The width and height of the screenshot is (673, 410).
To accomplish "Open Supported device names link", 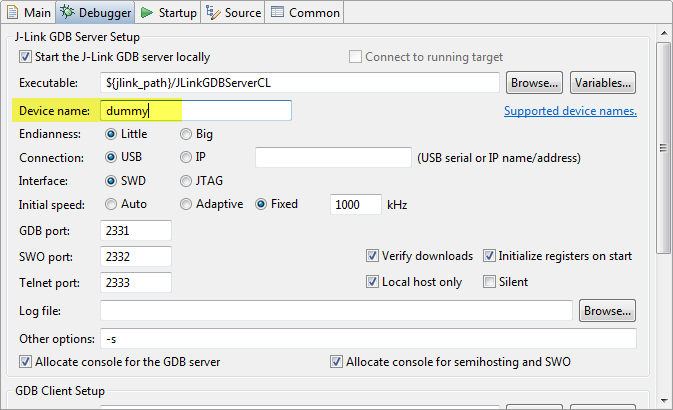I will pyautogui.click(x=570, y=111).
